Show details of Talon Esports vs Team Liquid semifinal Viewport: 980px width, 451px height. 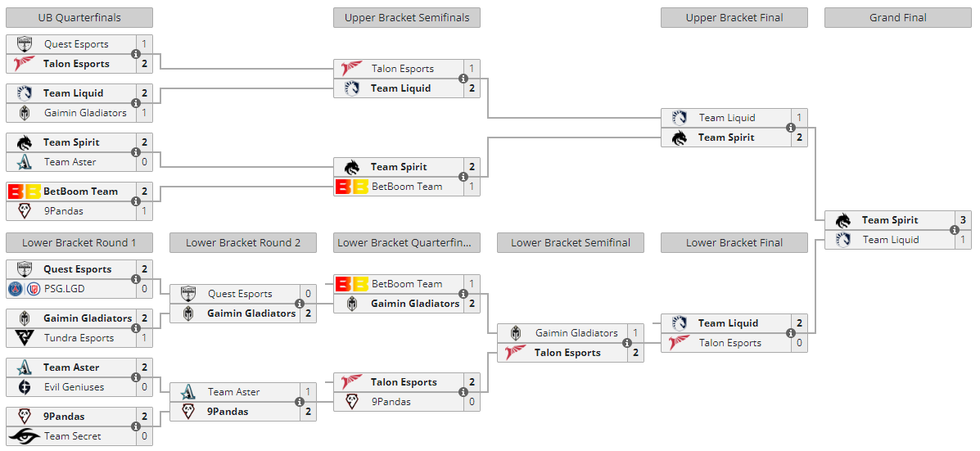tap(463, 79)
